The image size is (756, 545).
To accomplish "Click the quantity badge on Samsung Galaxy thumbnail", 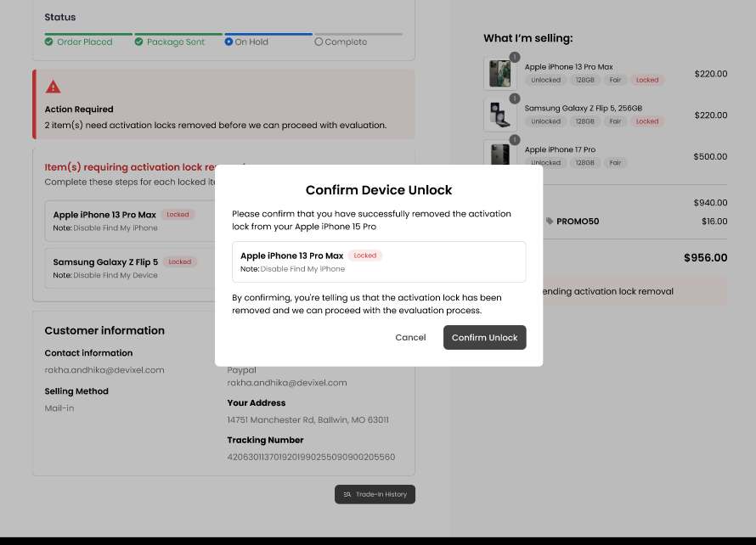I will pyautogui.click(x=515, y=98).
